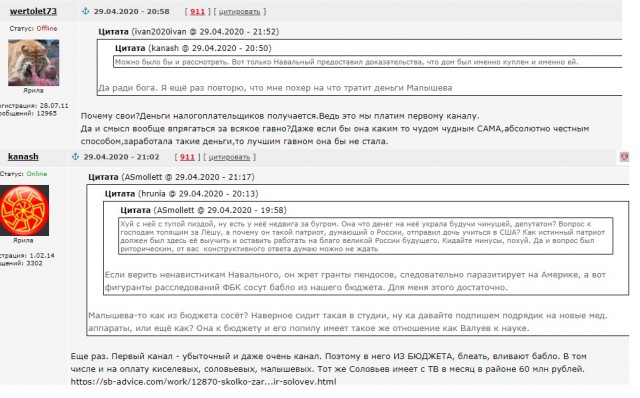The image size is (640, 398).
Task: Click quote header from kanash at 20:50
Action: point(193,48)
